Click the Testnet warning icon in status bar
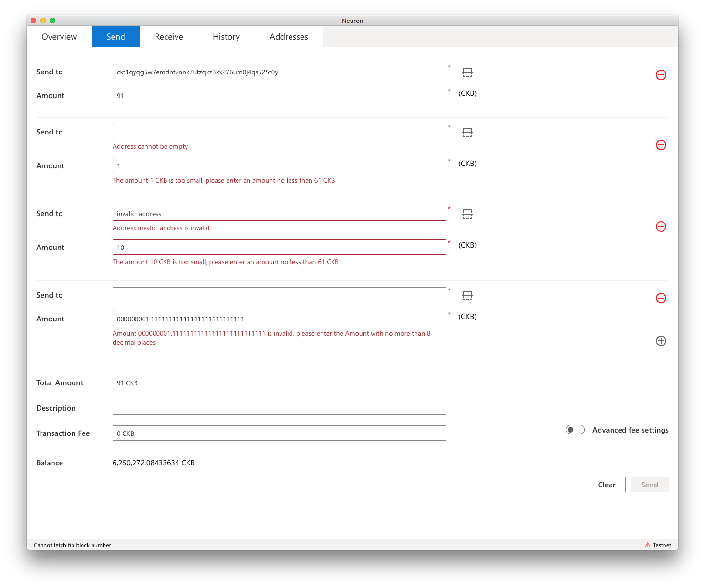 coord(648,545)
